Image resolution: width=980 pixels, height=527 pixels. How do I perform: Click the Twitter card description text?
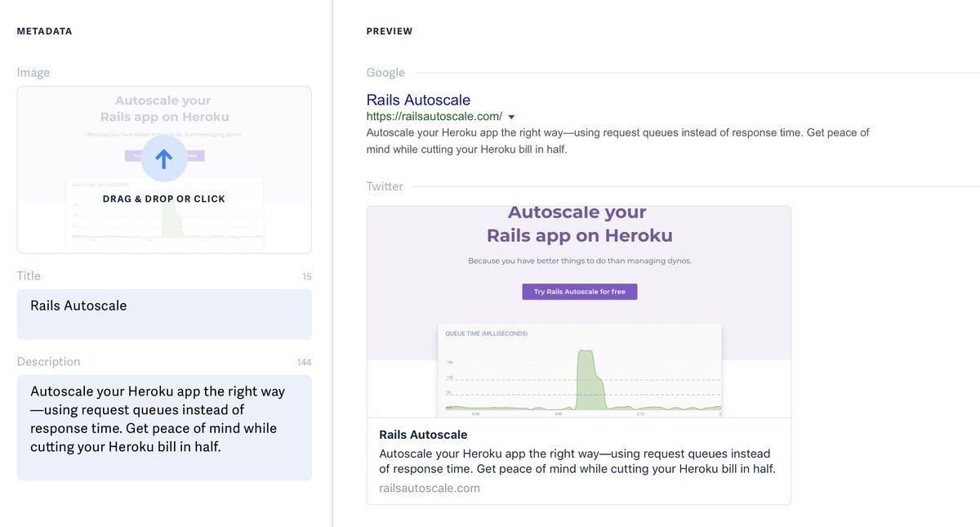pos(577,462)
